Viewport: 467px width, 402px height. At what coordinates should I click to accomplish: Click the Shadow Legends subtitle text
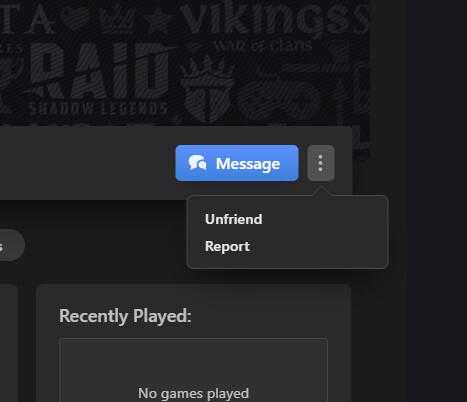click(x=98, y=109)
